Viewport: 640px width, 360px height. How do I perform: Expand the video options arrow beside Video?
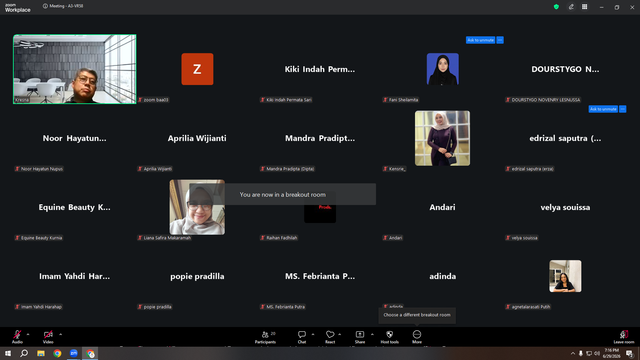[x=60, y=334]
